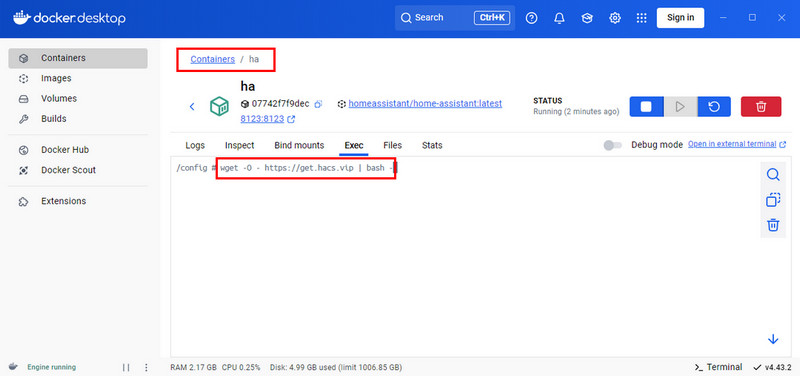Maximize the Docker Desktop window
Image resolution: width=800 pixels, height=376 pixels.
(x=752, y=18)
